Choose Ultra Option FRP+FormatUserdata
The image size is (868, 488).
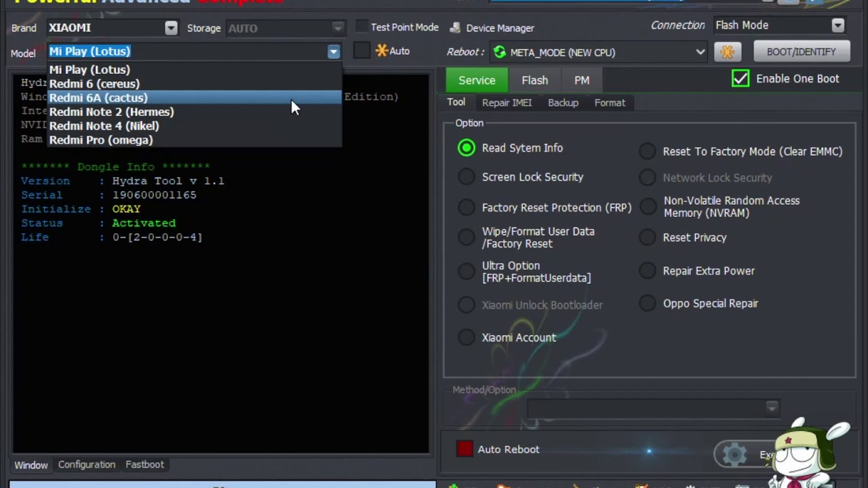467,272
